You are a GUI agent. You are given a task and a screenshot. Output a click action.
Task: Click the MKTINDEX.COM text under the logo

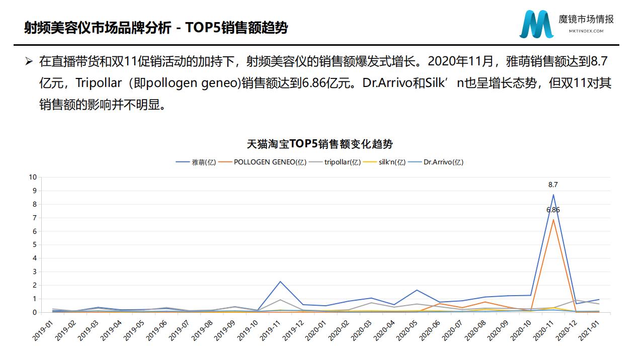586,31
